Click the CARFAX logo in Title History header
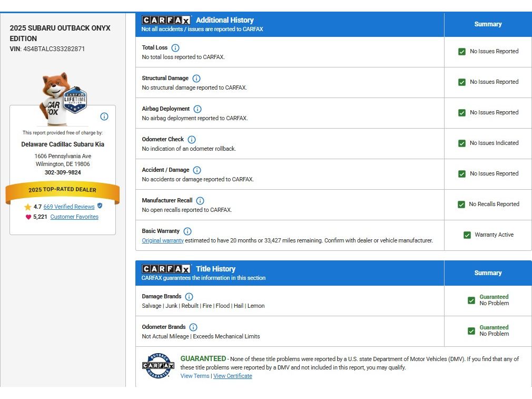The height and width of the screenshot is (399, 532). pos(166,269)
